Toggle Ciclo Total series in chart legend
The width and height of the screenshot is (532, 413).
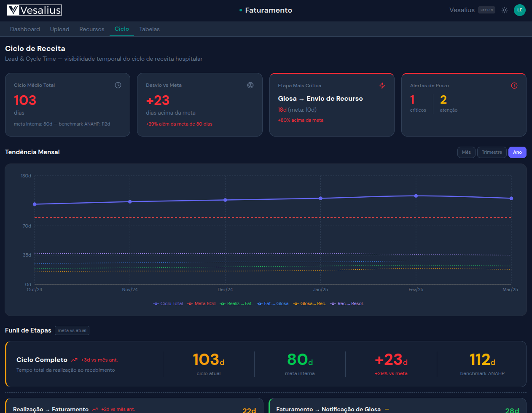pyautogui.click(x=168, y=303)
